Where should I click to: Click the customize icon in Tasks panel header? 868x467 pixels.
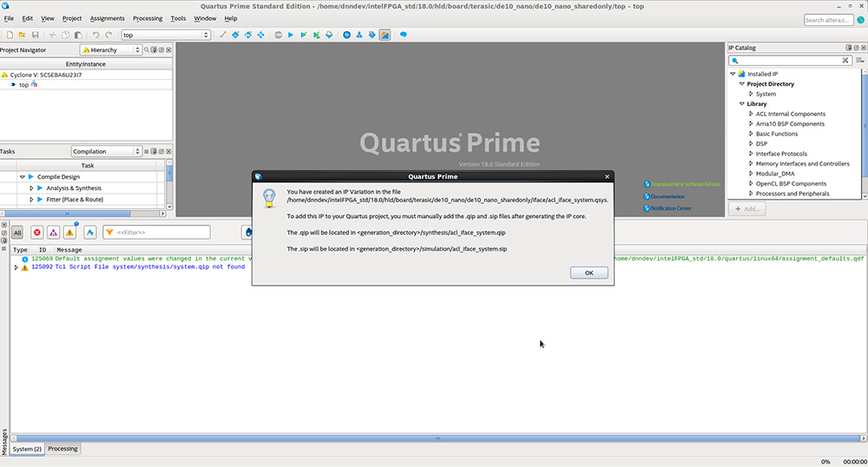click(x=147, y=151)
